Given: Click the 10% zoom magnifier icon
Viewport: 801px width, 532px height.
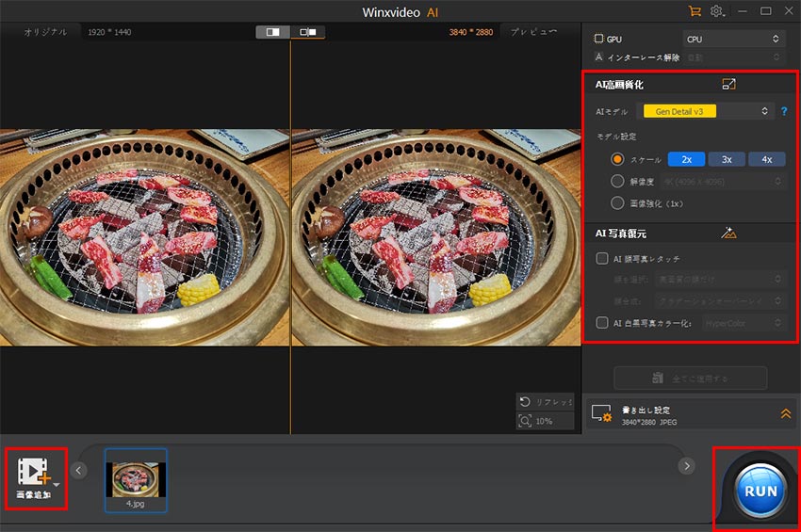Looking at the screenshot, I should [x=526, y=421].
